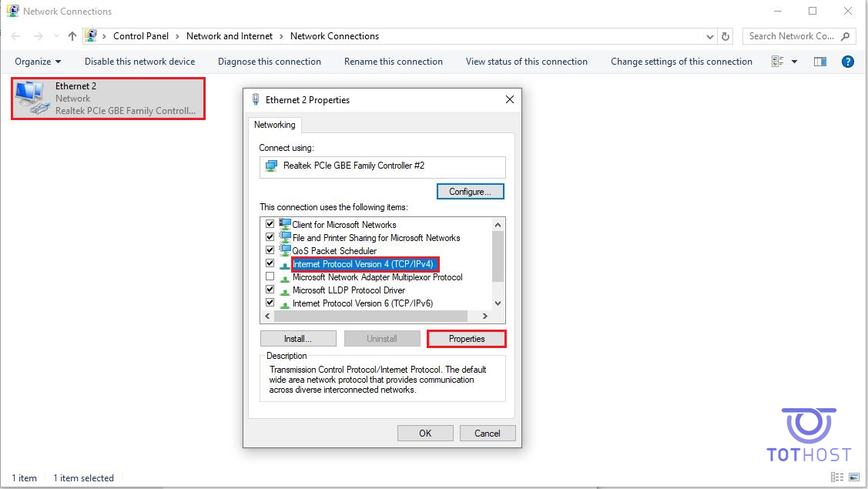Open the Help question mark icon

[848, 62]
